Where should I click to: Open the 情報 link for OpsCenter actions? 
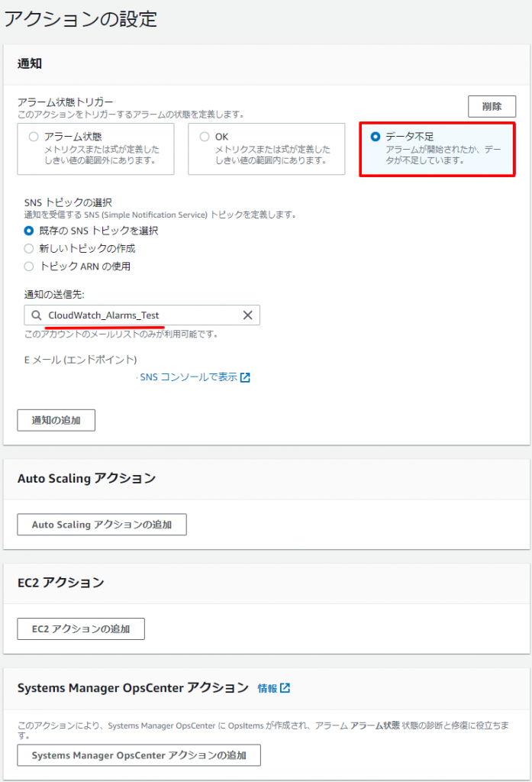[x=267, y=688]
